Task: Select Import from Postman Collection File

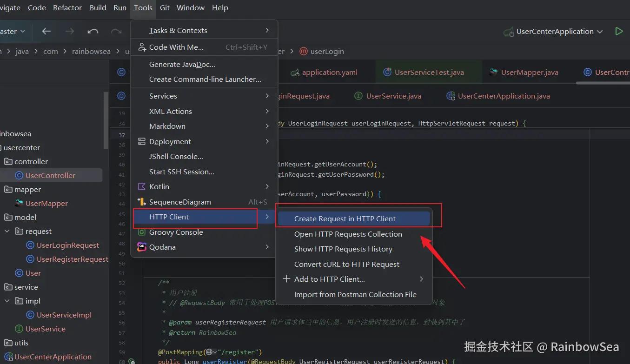Action: click(354, 294)
